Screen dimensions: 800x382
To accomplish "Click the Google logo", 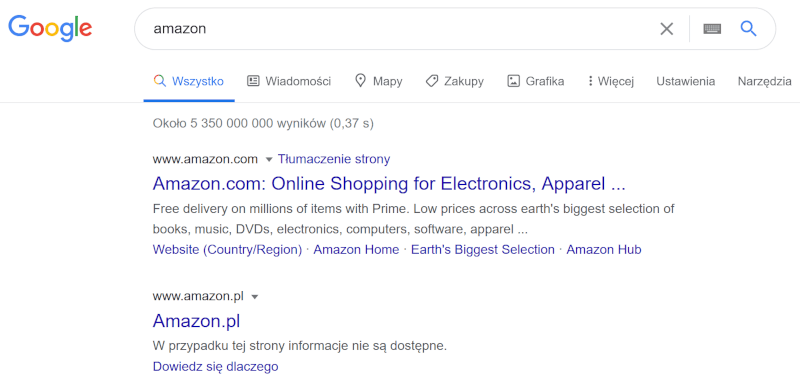I will (x=50, y=28).
